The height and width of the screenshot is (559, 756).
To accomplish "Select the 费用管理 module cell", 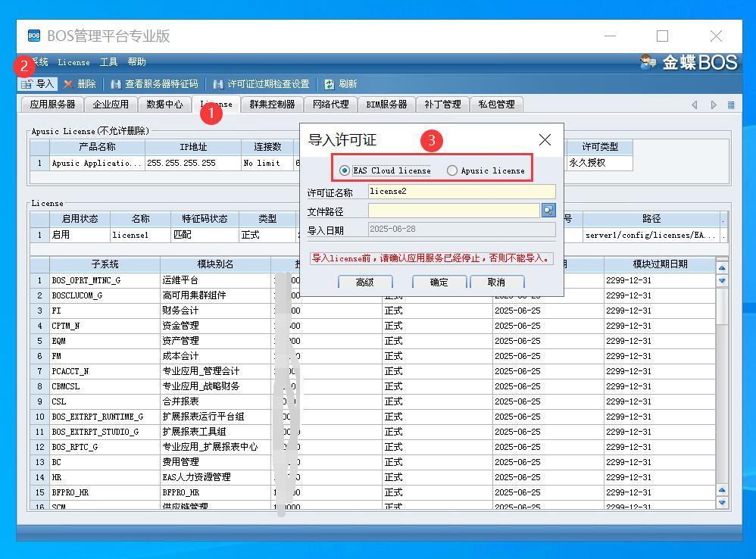I will pyautogui.click(x=215, y=462).
